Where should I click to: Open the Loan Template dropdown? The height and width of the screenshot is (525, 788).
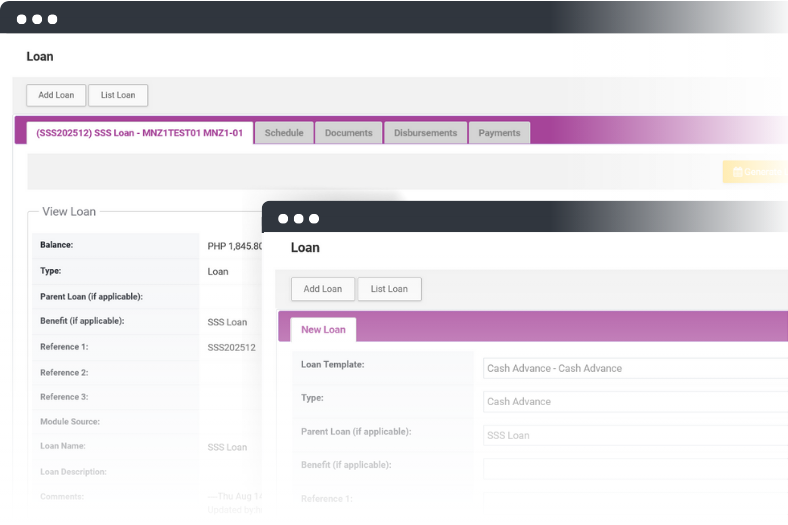tap(634, 368)
